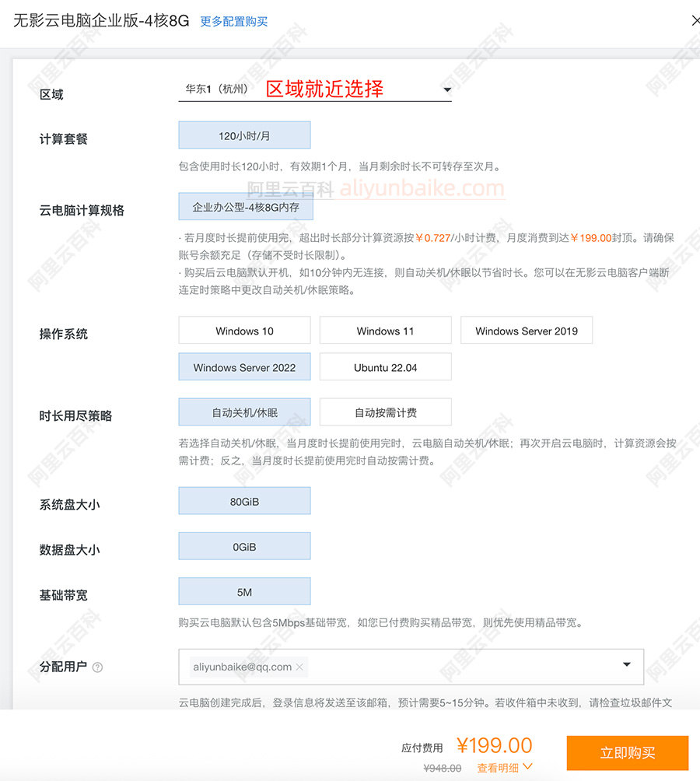The image size is (700, 781).
Task: Select the 80GiB system disk option
Action: point(244,500)
